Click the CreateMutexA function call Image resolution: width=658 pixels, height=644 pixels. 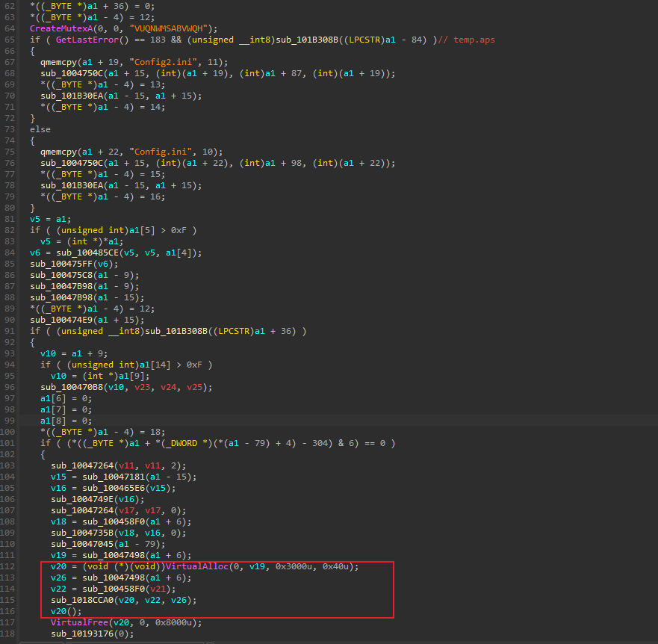(x=61, y=28)
